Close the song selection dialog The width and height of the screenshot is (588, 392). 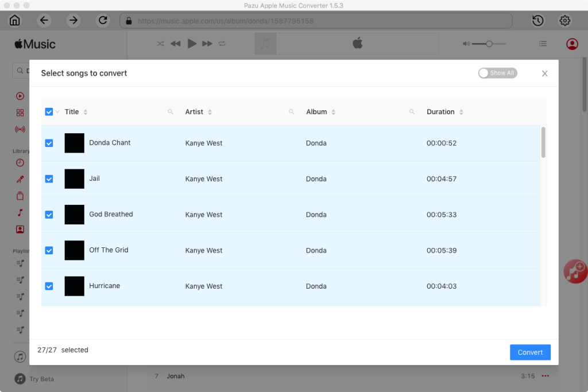(544, 73)
